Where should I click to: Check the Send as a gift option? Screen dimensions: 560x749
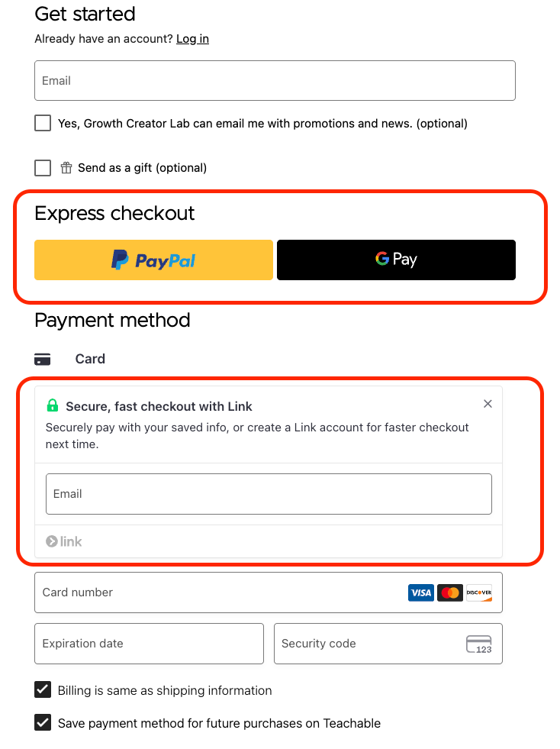[43, 167]
